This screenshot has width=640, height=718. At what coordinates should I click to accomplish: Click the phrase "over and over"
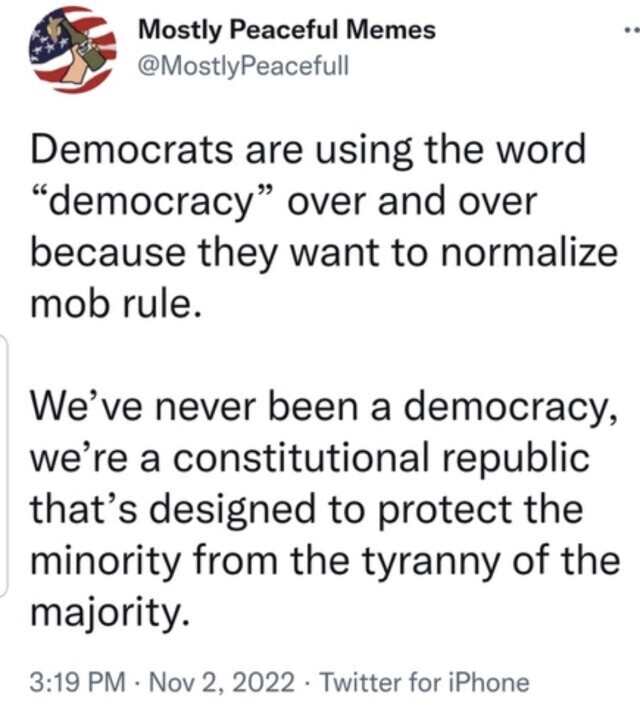tap(413, 202)
